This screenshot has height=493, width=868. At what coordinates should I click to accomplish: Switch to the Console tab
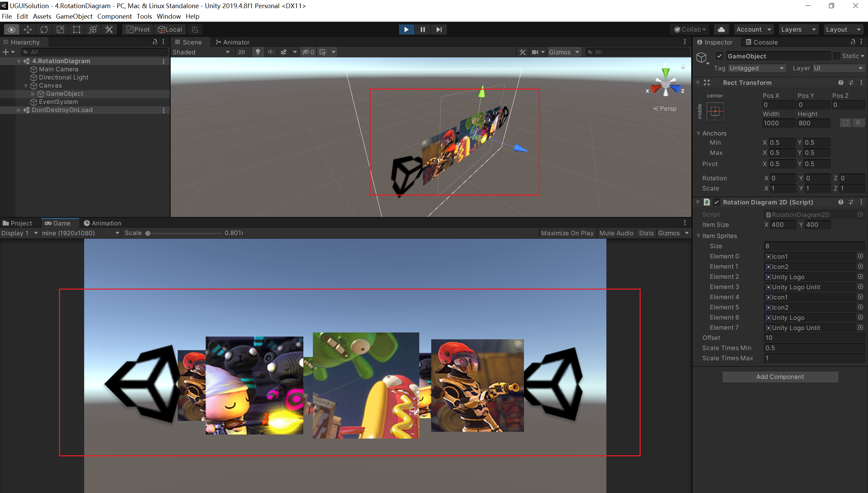tap(761, 42)
